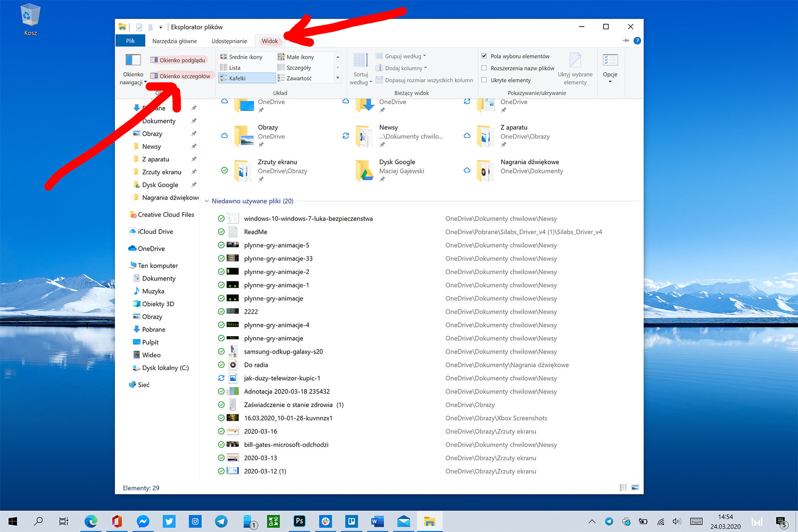Toggle the Okienko podglądu preview pane

point(178,60)
